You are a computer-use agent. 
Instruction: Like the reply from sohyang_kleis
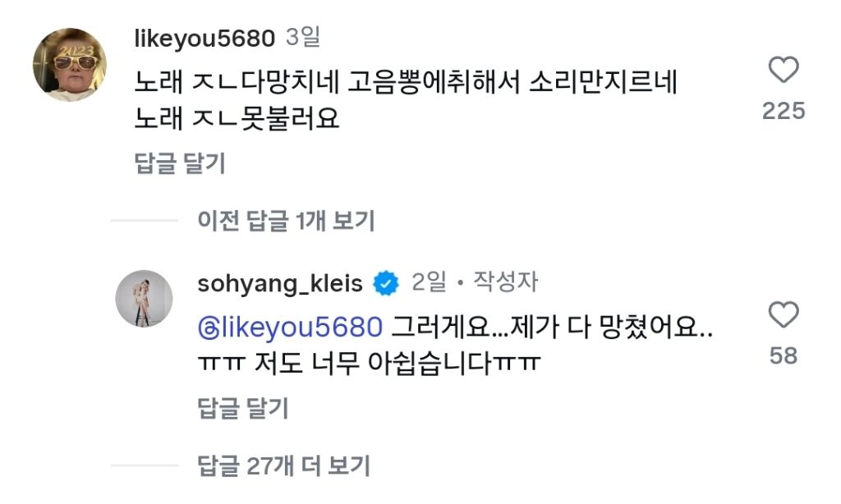pos(783,316)
